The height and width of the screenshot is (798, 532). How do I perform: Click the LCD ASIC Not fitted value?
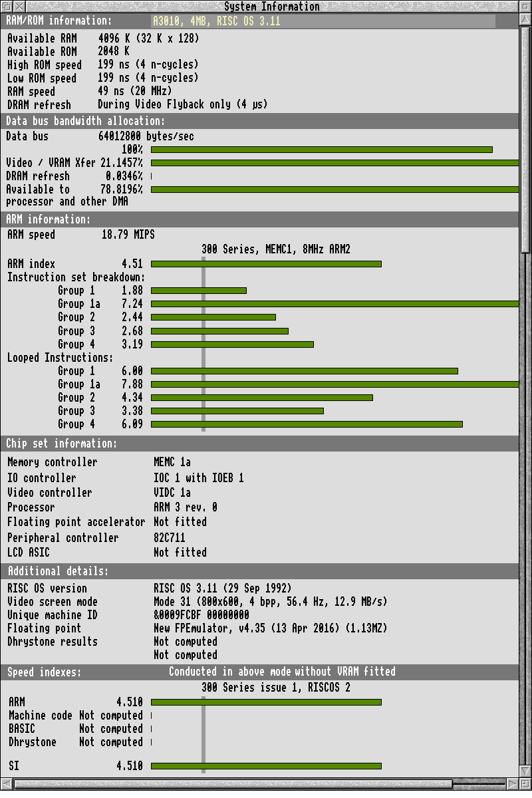[180, 553]
